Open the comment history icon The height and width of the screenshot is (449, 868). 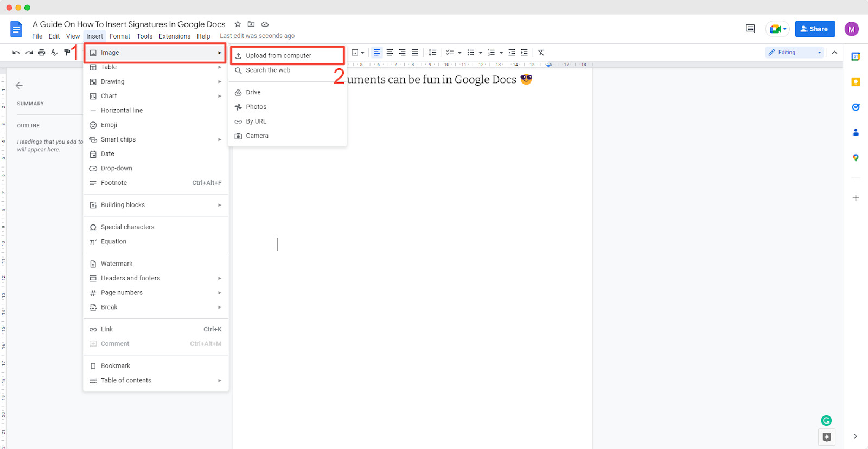750,29
